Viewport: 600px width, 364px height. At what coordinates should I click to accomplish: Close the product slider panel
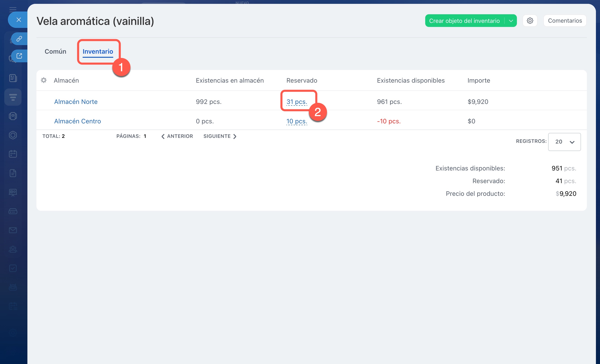[19, 20]
